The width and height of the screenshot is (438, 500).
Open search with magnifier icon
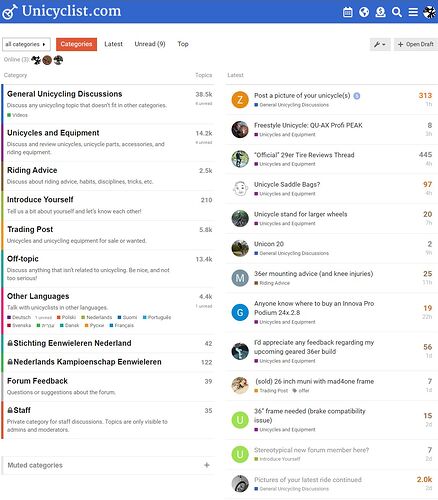pyautogui.click(x=396, y=12)
